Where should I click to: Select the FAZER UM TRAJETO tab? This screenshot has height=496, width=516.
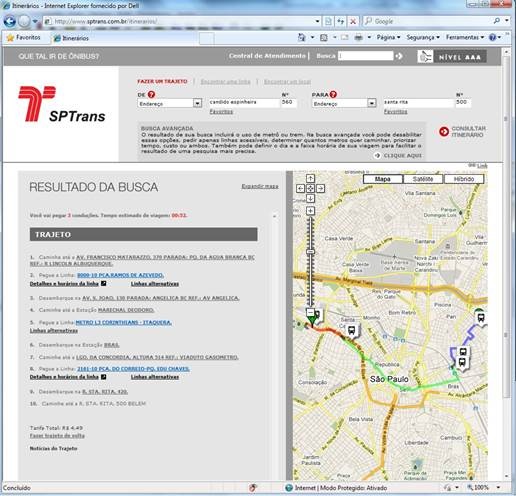tap(162, 81)
